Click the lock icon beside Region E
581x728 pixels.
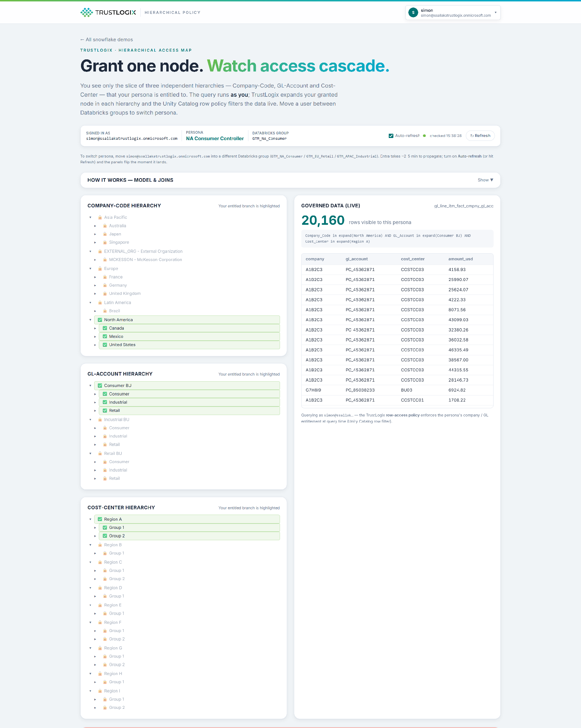[x=100, y=605]
